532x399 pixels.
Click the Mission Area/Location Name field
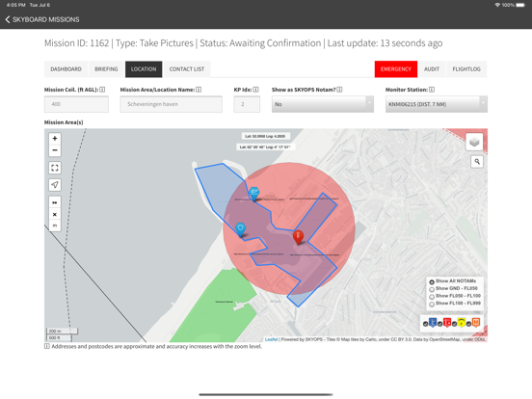tap(171, 104)
